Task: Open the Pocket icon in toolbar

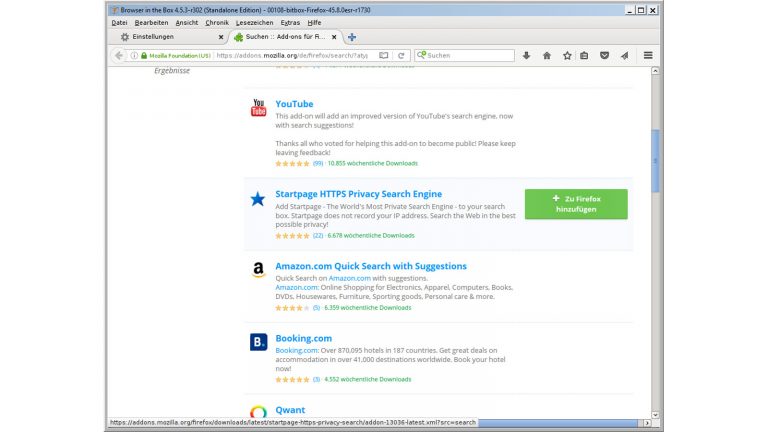Action: coord(604,56)
